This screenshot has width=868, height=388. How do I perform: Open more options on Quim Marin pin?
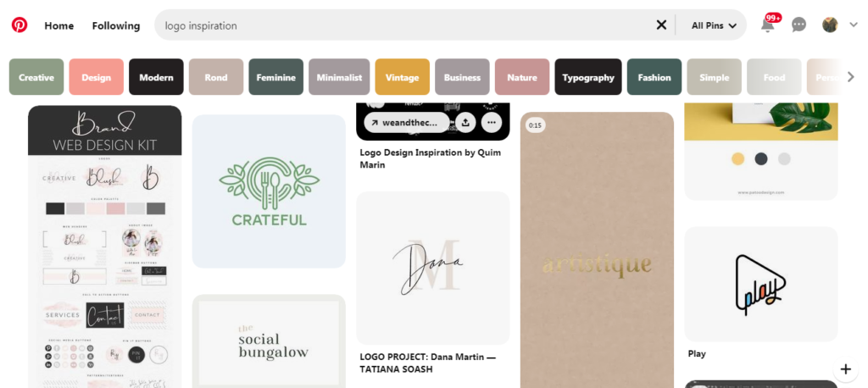pyautogui.click(x=492, y=122)
